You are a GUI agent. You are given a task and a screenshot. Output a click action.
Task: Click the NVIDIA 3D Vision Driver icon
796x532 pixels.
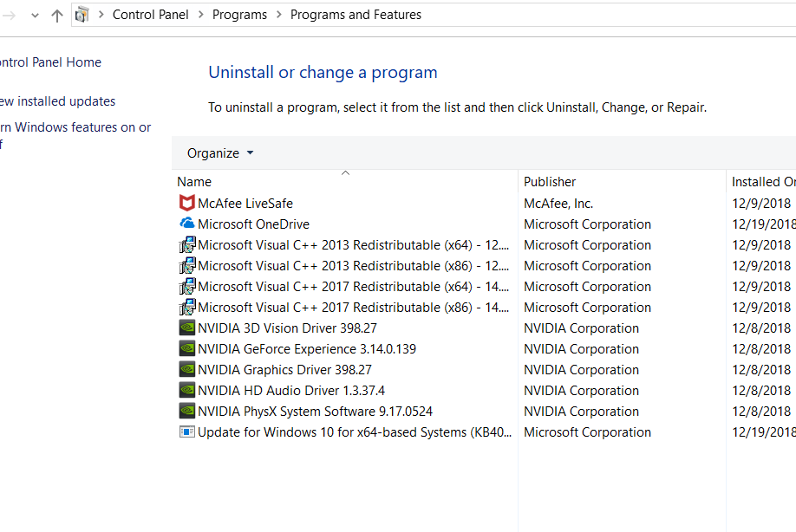(x=186, y=328)
